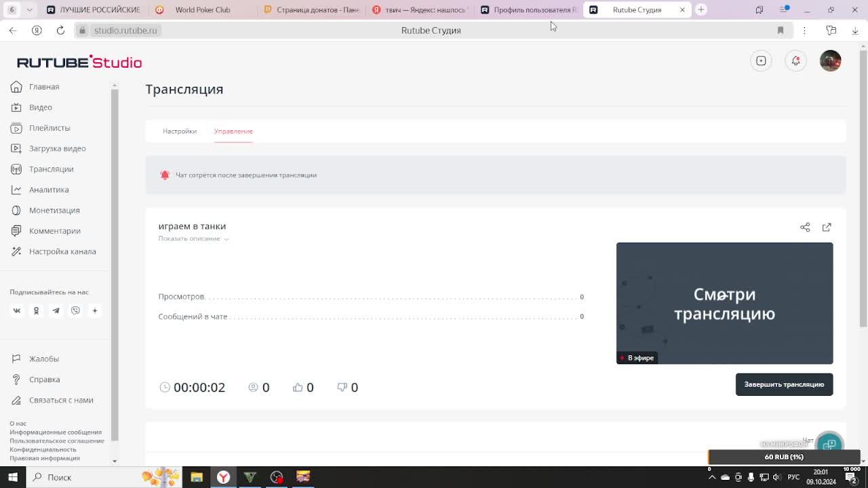Click the stream preview thumbnail
The height and width of the screenshot is (488, 868).
tap(724, 303)
